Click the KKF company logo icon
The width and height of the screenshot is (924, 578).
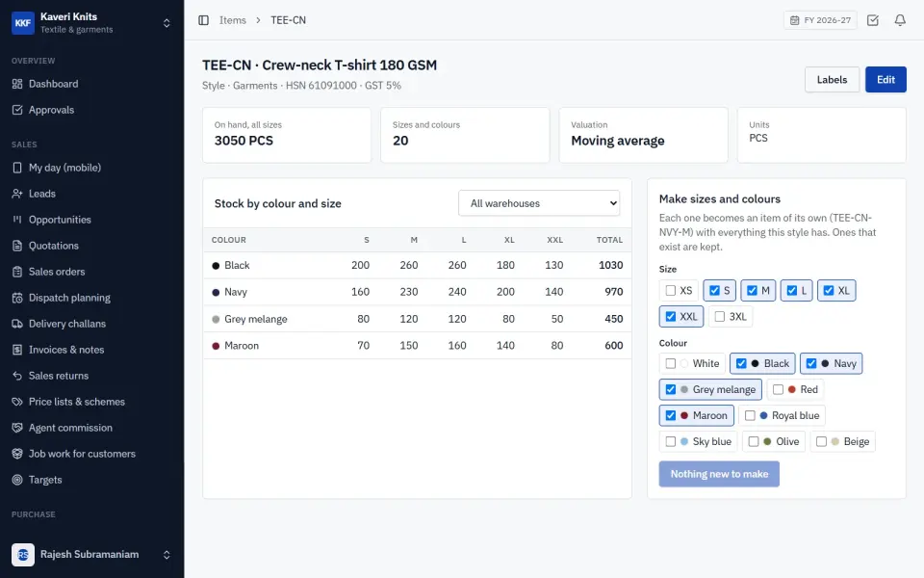[x=23, y=23]
